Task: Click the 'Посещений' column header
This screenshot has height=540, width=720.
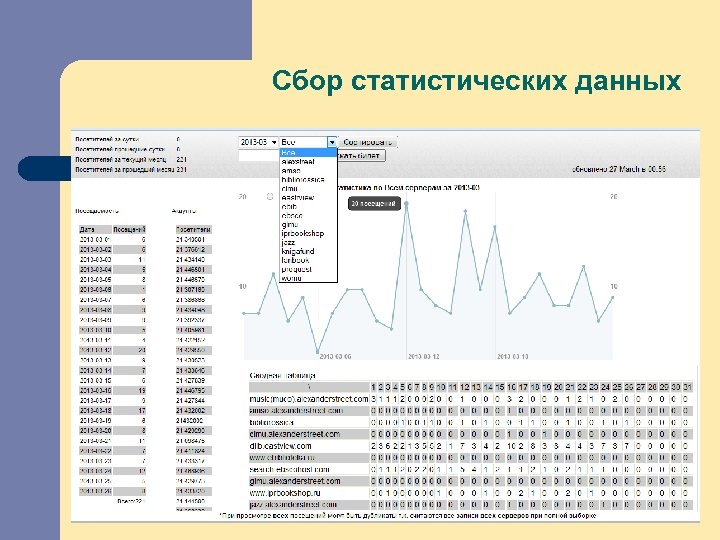Action: click(129, 229)
